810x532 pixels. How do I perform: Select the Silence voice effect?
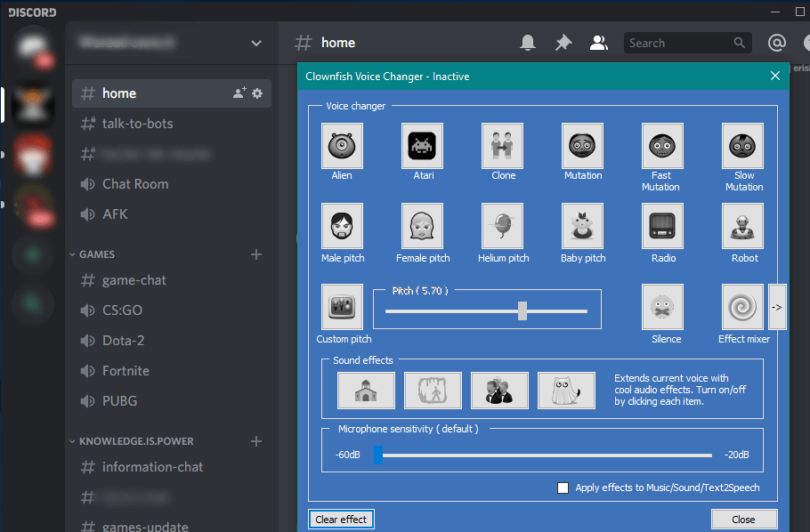pos(662,306)
